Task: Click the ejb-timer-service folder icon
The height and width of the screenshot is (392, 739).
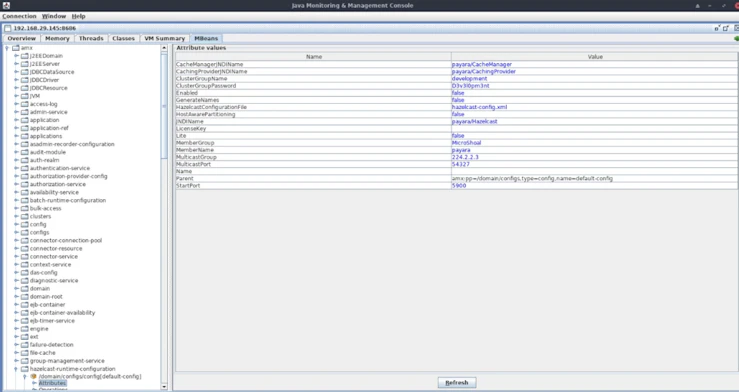Action: coord(25,320)
